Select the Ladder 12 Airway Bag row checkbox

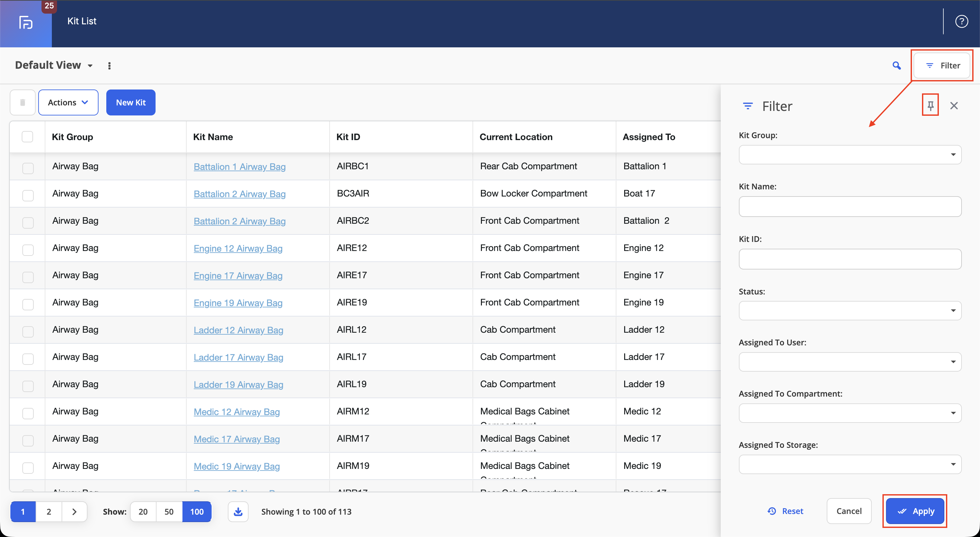28,331
